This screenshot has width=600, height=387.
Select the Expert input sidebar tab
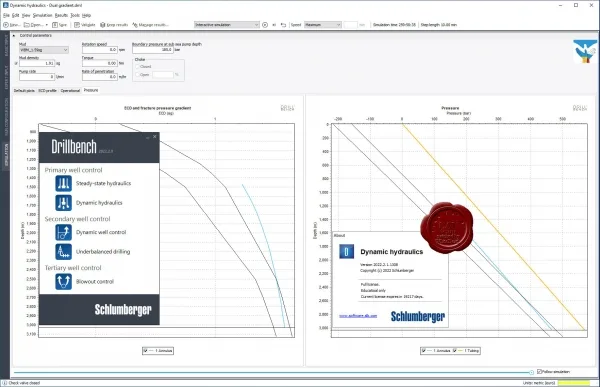point(6,77)
